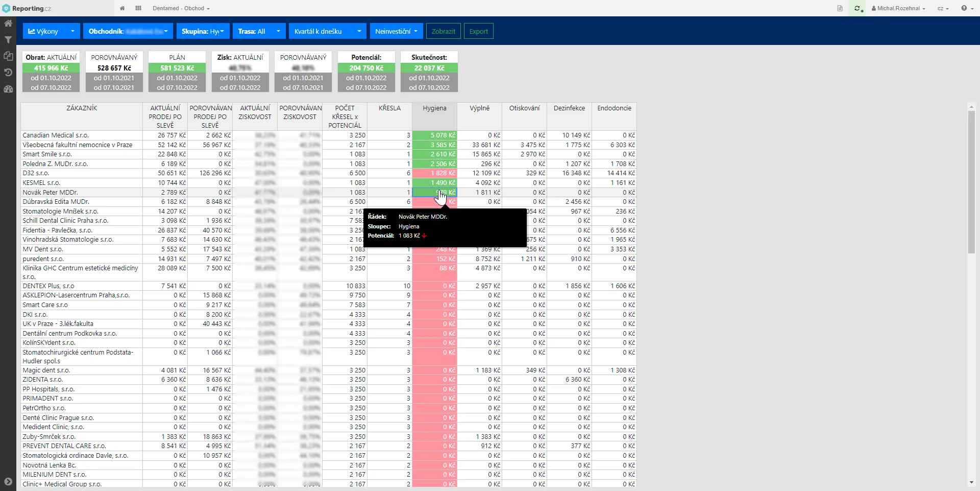Click the vertical scrollbar thumb
Viewport: 980px width, 491px height.
[x=971, y=181]
